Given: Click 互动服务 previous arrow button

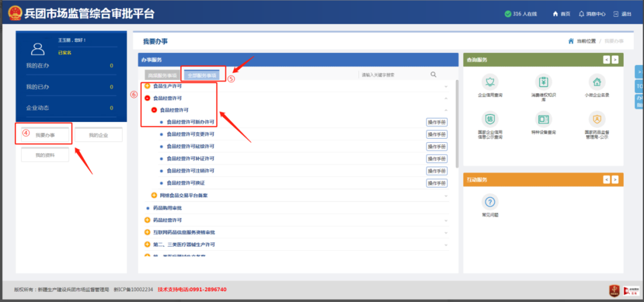Looking at the screenshot, I should (606, 179).
